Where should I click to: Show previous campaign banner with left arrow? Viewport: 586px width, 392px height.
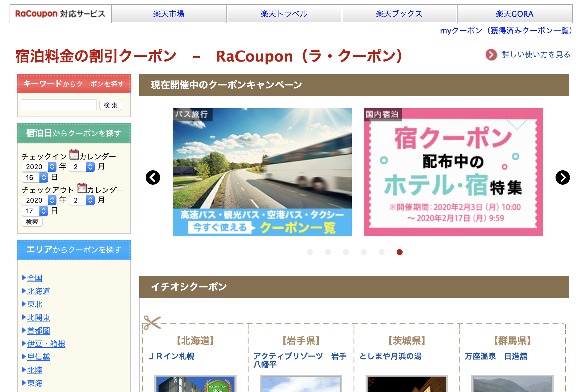click(x=153, y=177)
